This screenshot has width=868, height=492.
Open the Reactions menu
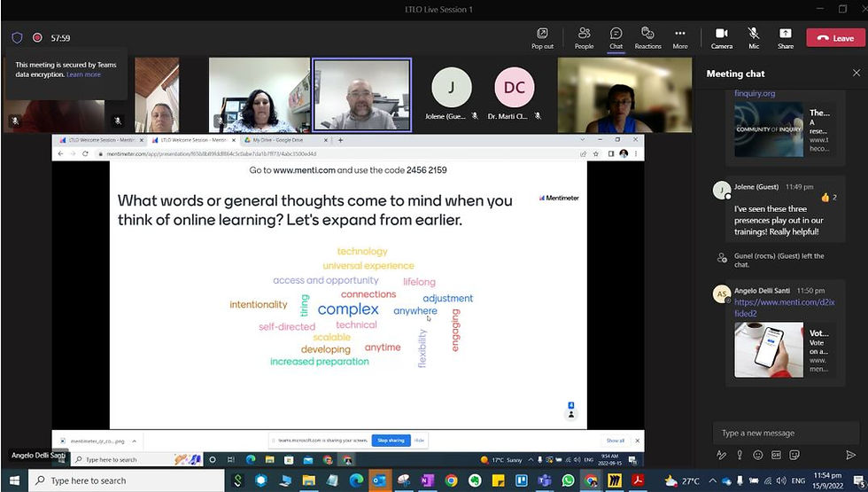[647, 38]
